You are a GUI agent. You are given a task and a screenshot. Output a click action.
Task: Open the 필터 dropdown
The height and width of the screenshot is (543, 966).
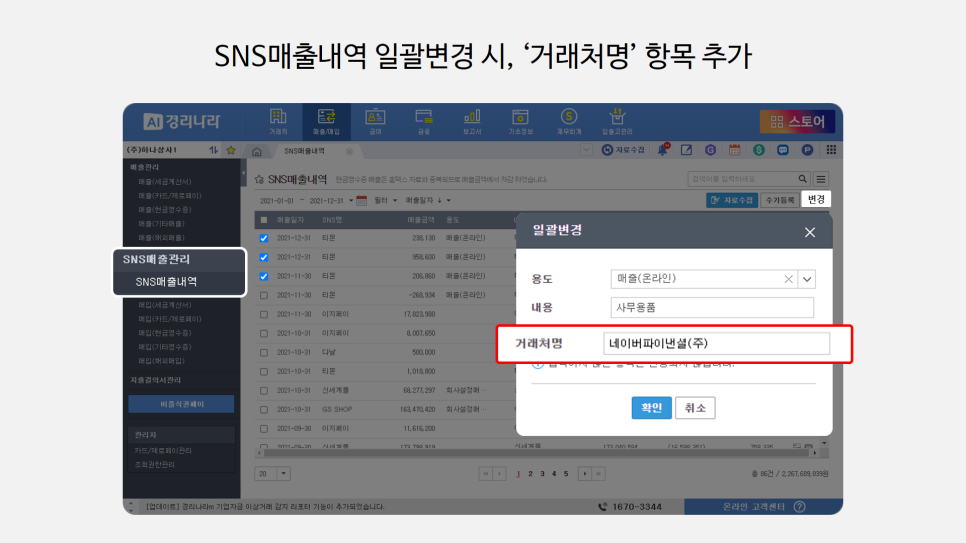pyautogui.click(x=386, y=200)
